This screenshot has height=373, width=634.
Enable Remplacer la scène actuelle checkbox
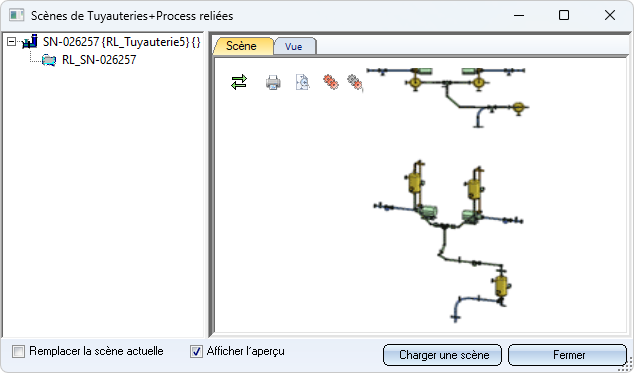tap(18, 351)
